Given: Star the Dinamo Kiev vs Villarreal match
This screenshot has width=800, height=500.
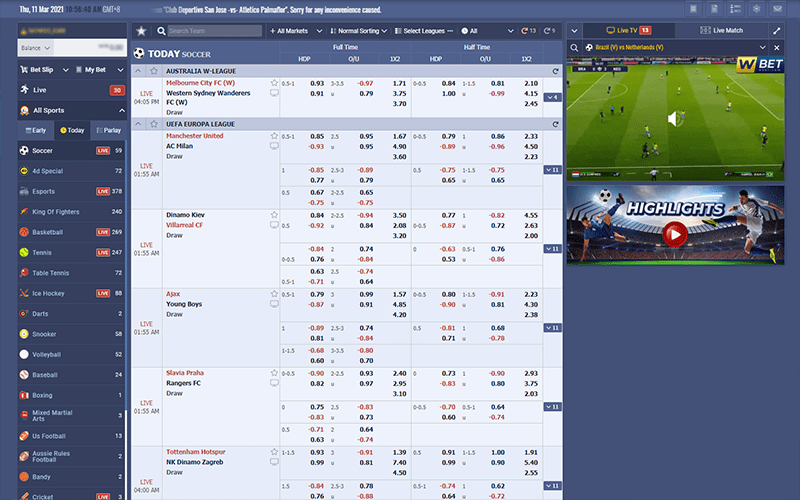Looking at the screenshot, I should click(x=274, y=215).
